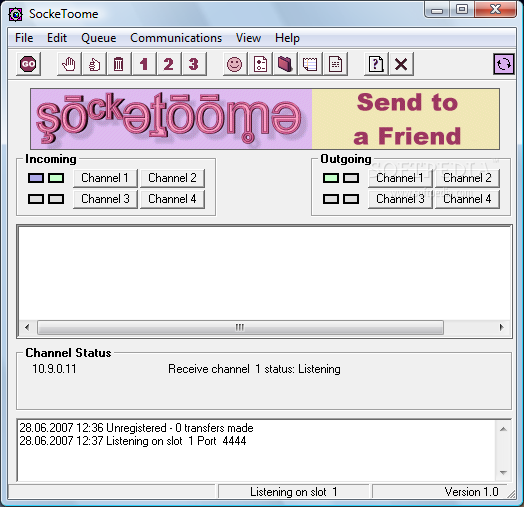Click the text document page icon
524x507 pixels.
coord(335,64)
